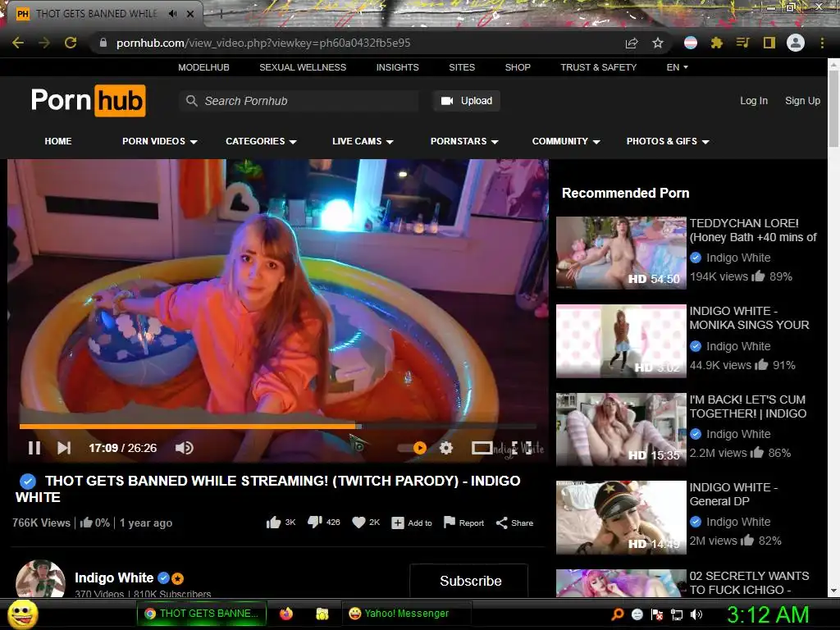Viewport: 840px width, 630px height.
Task: Open TRUST & SAFETY in top bar
Action: coord(598,67)
